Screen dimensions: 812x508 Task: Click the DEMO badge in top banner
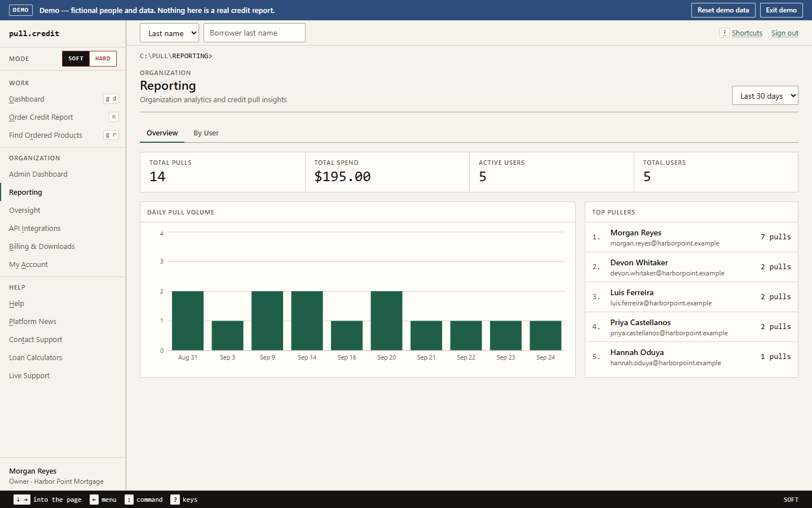pos(21,10)
